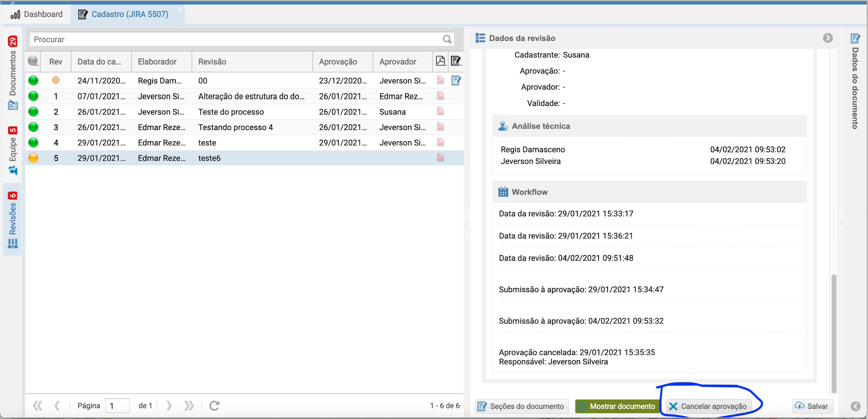Switch to the Dashboard tab
The height and width of the screenshot is (419, 868).
[x=36, y=14]
